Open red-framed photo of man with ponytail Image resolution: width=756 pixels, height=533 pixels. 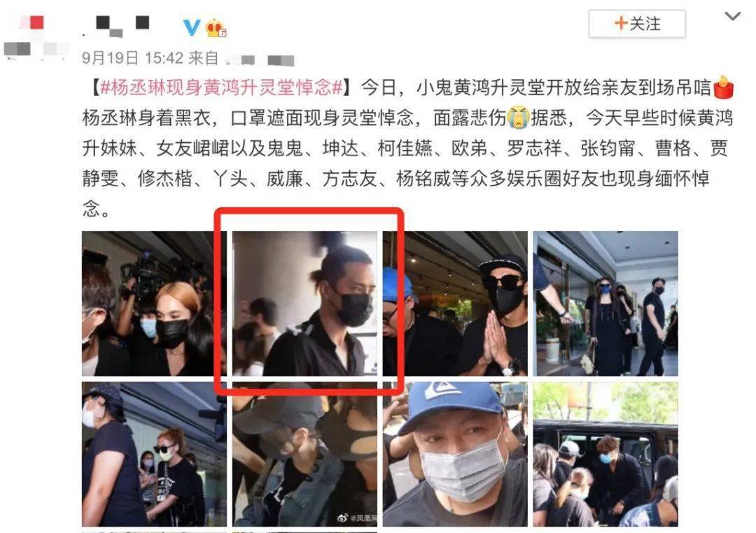[304, 304]
